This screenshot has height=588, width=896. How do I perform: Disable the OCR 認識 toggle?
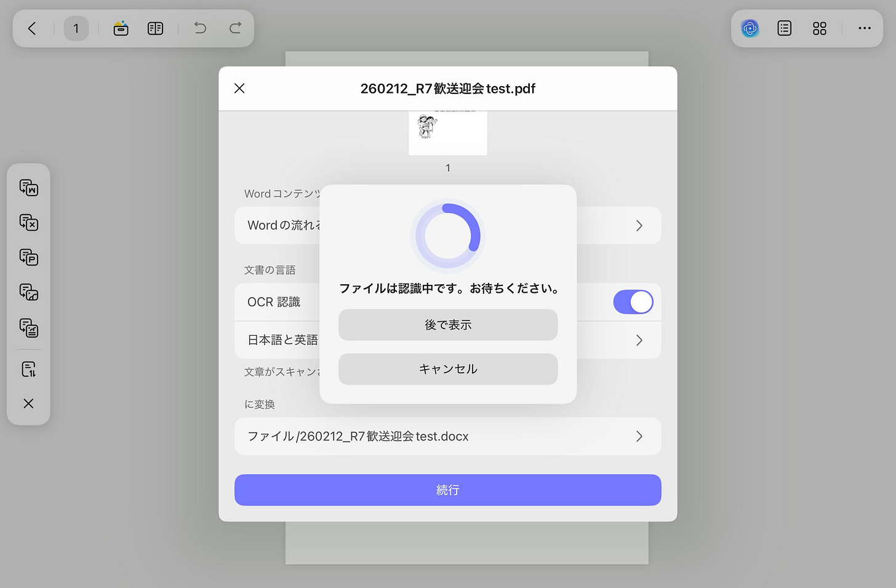[633, 302]
